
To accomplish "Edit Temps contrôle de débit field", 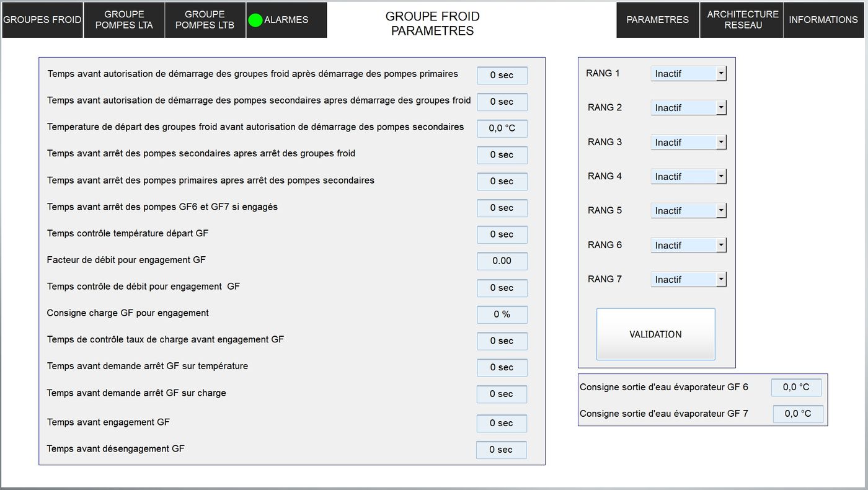I will click(502, 288).
